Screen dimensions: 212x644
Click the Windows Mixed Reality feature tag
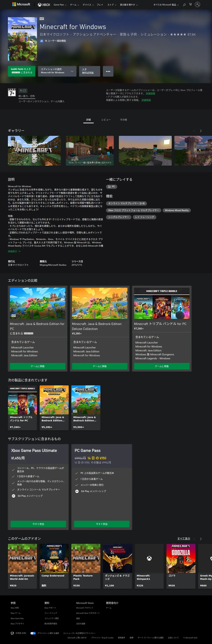pos(177,210)
